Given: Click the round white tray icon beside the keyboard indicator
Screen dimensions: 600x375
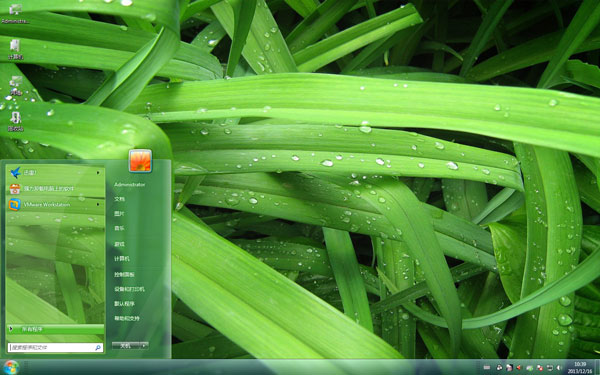Looking at the screenshot, I should pos(499,368).
